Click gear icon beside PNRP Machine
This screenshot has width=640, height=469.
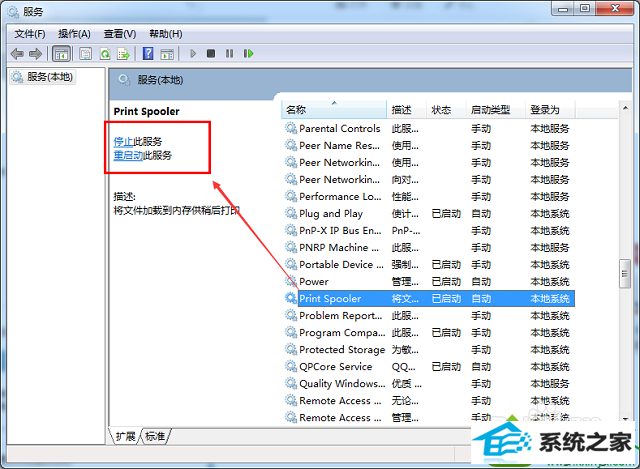pos(291,247)
